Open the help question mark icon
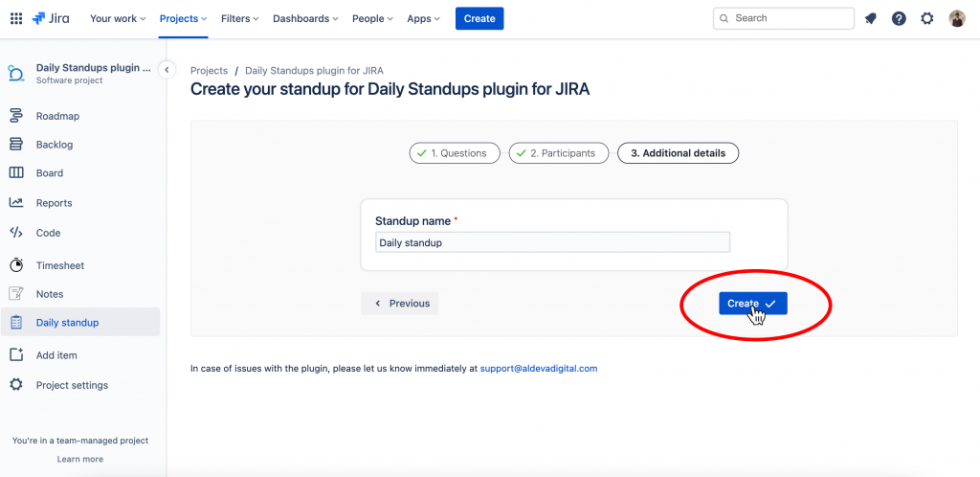The height and width of the screenshot is (477, 980). (x=899, y=19)
